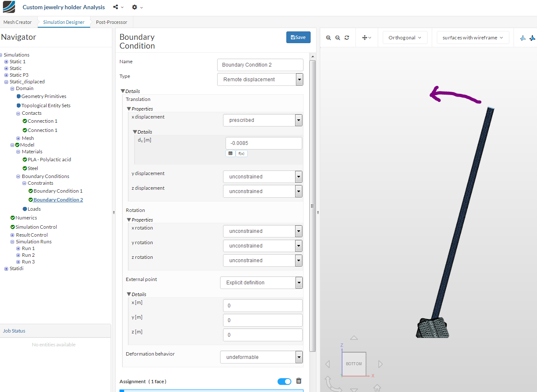Reset the view with the refresh icon
The image size is (537, 392).
click(347, 37)
